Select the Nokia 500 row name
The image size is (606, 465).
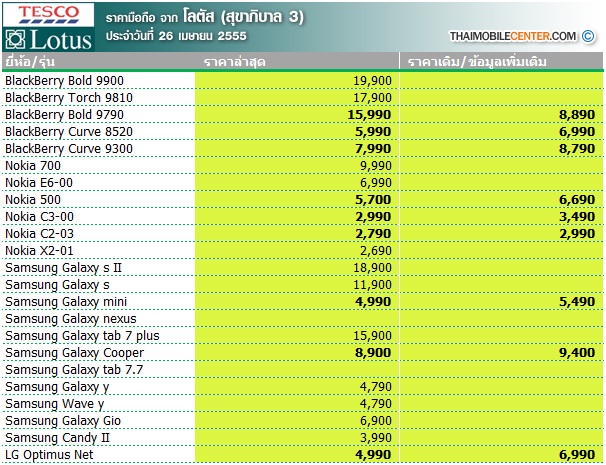click(x=33, y=200)
